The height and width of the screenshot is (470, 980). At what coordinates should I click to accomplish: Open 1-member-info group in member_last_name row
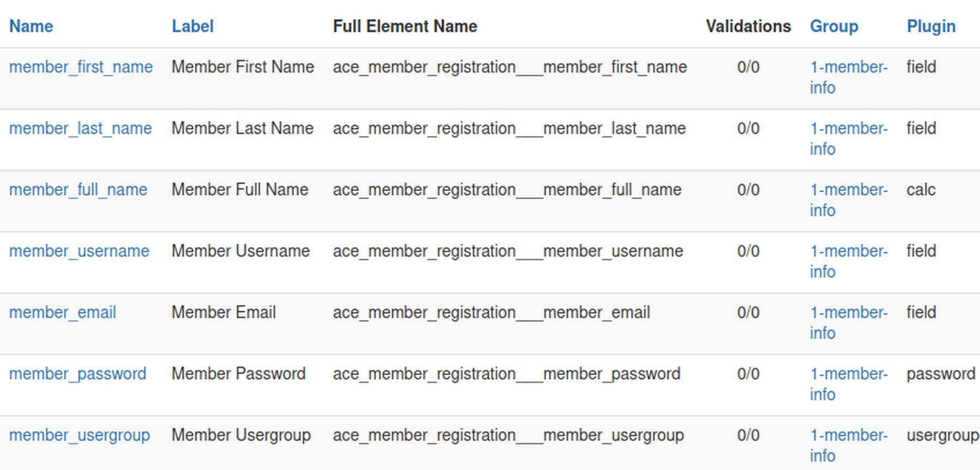(848, 129)
